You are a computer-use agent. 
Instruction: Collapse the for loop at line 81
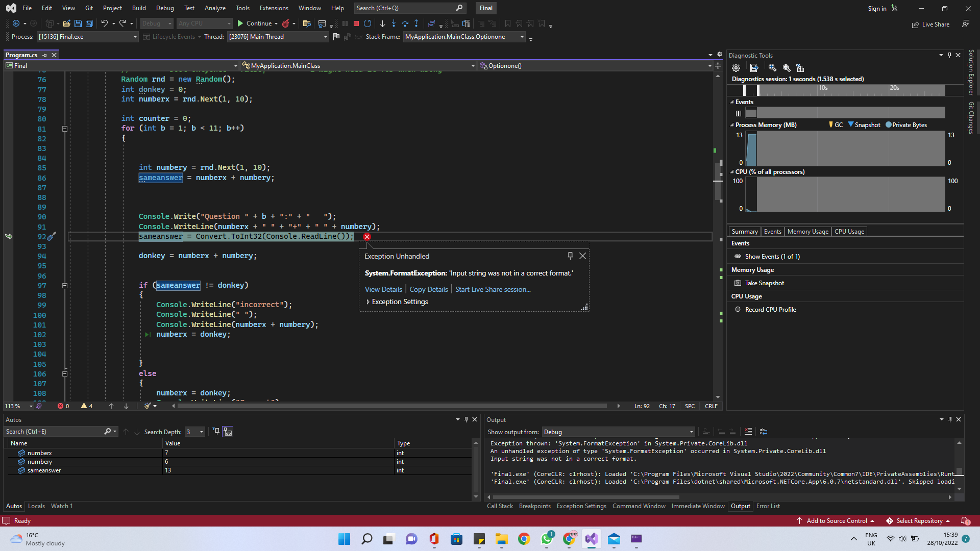(65, 129)
